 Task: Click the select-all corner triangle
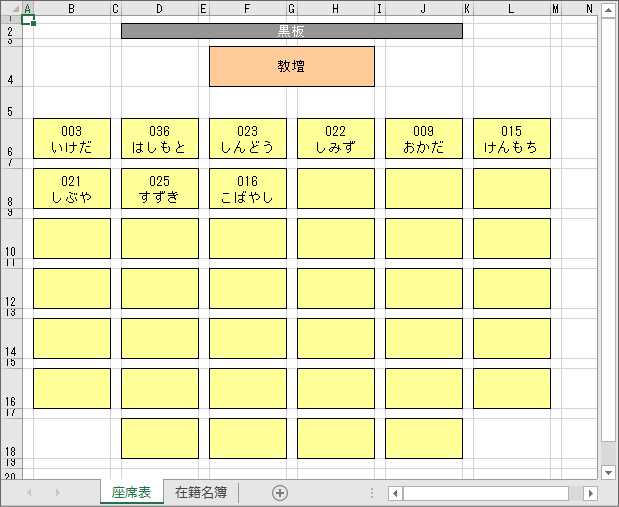point(15,8)
